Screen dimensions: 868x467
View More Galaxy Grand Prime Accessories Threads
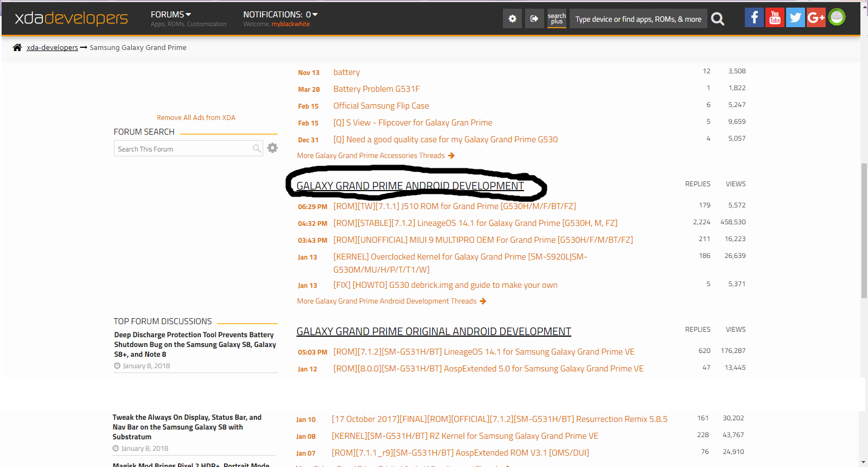tap(376, 155)
